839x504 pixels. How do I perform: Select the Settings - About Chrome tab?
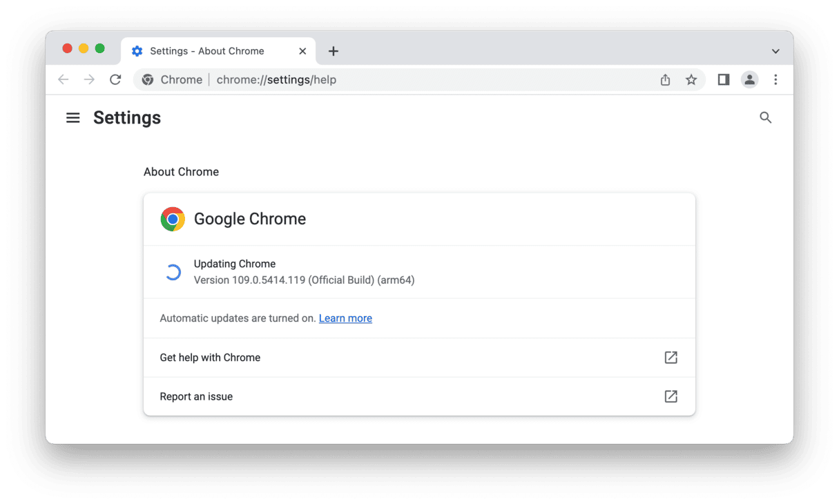pos(218,51)
